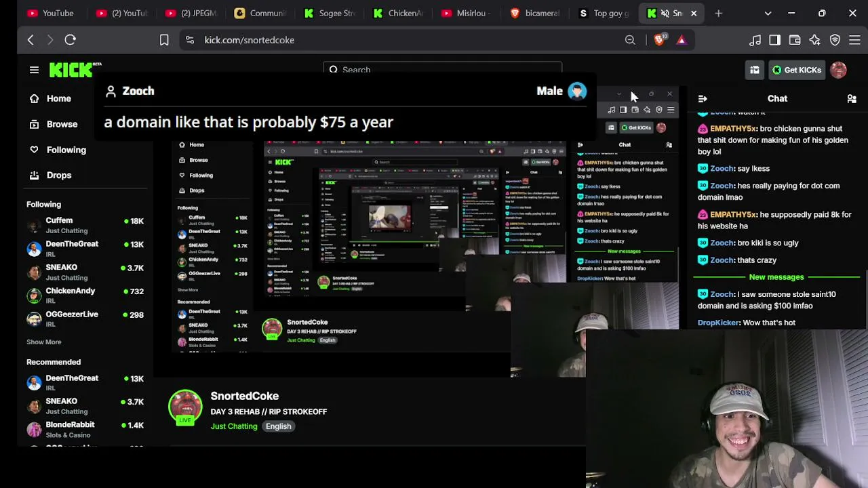This screenshot has height=488, width=868.
Task: Click the address bar URL kick.com/snortedcoke
Action: tap(250, 40)
